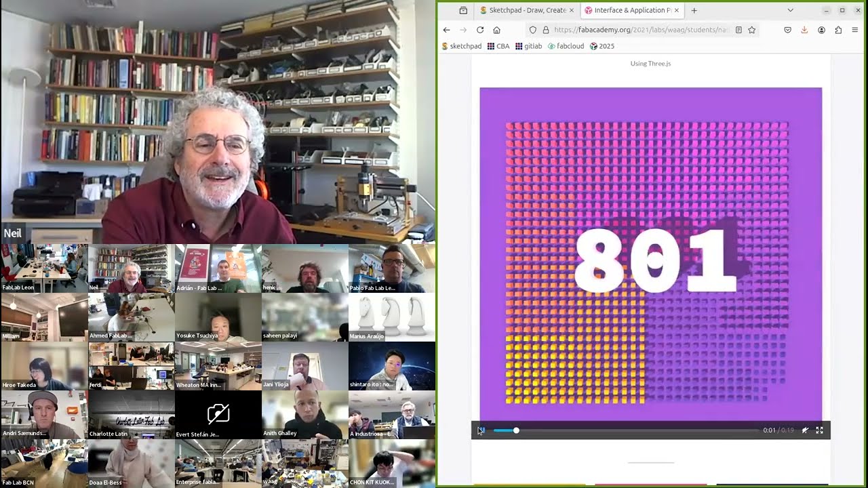Open the sketchpad bookmark
Viewport: 868px width, 488px height.
tap(462, 46)
